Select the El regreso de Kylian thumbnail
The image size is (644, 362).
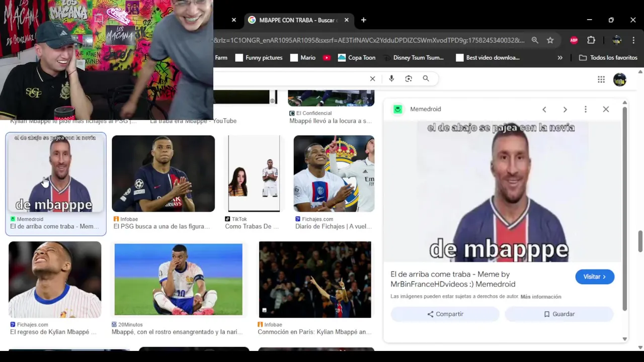click(x=55, y=280)
